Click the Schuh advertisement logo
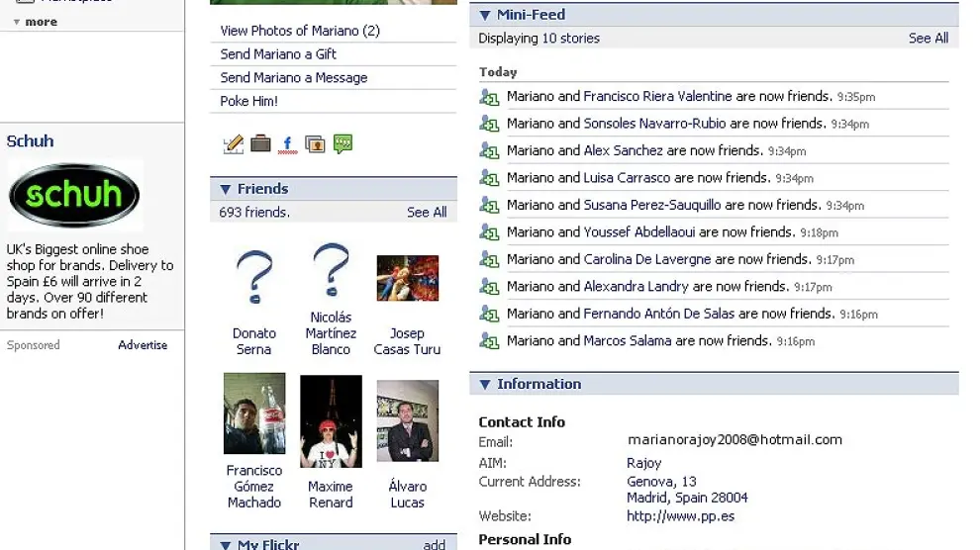980x550 pixels. (x=74, y=195)
